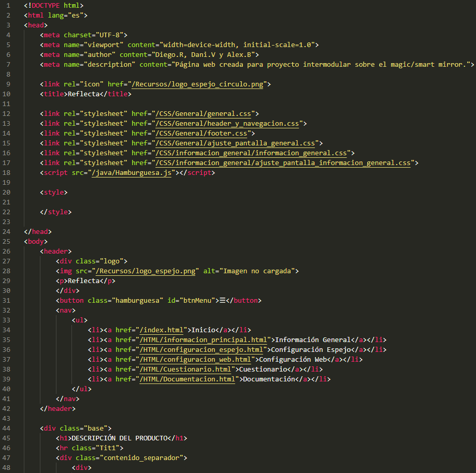The width and height of the screenshot is (476, 473).
Task: Click the id "btnMenu" value
Action: click(x=197, y=301)
